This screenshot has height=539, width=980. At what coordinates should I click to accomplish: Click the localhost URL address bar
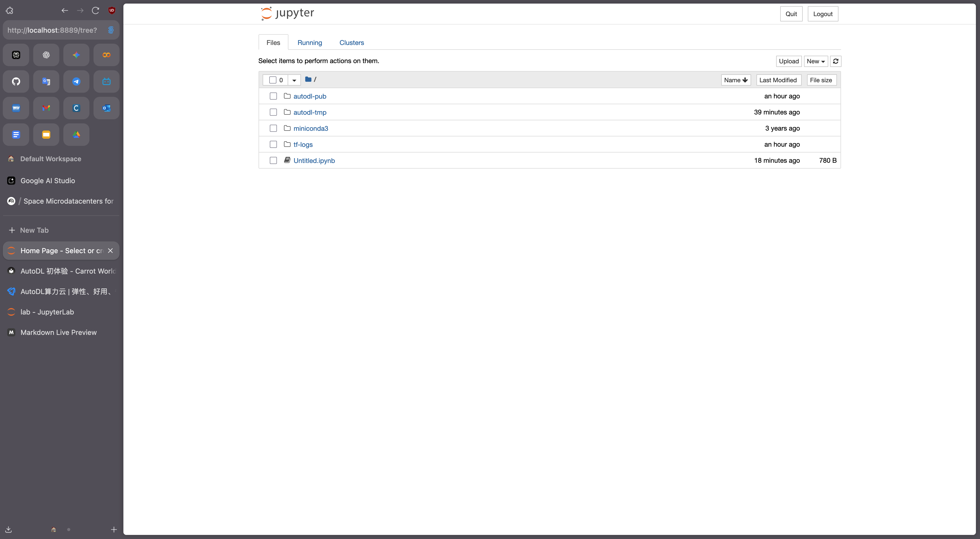tap(53, 30)
